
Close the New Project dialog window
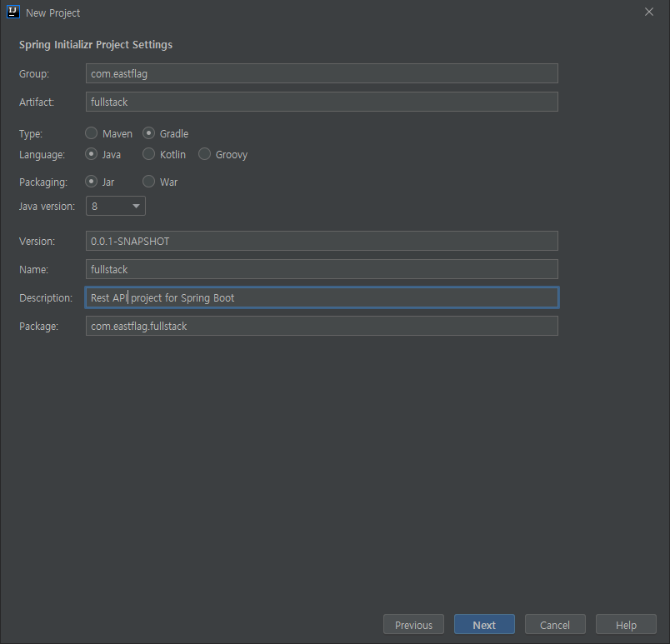[x=649, y=12]
